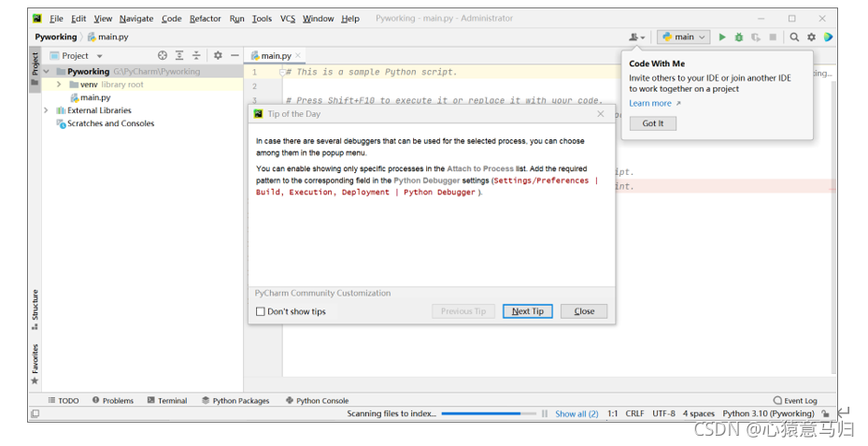
Task: Toggle tool window bars icon in status bar
Action: pos(35,413)
